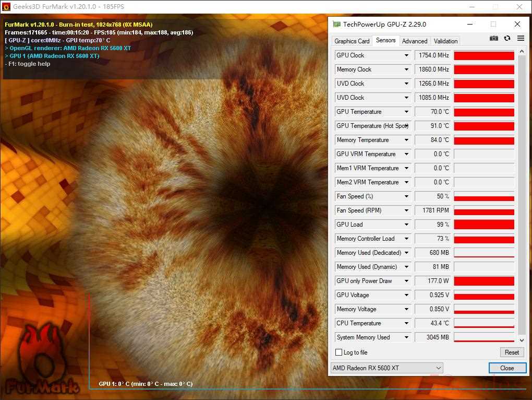
Task: Open the Memory Controller Load dropdown
Action: 406,239
